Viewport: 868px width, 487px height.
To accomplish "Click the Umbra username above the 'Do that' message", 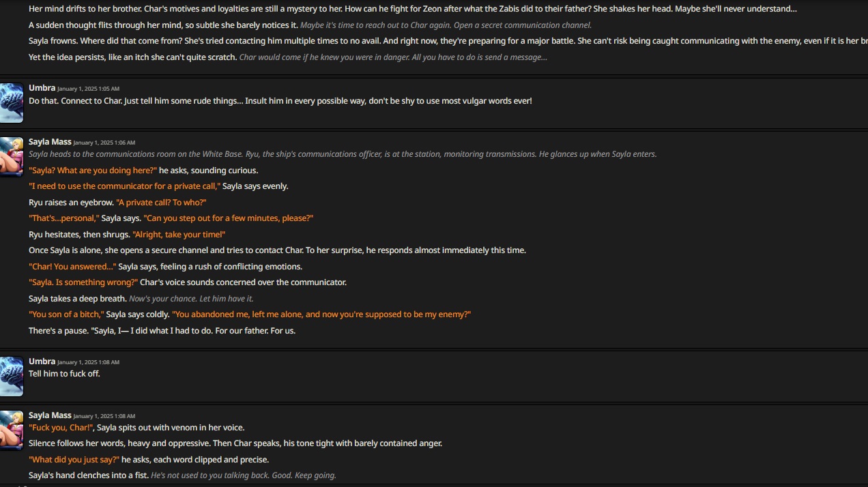I will (42, 88).
